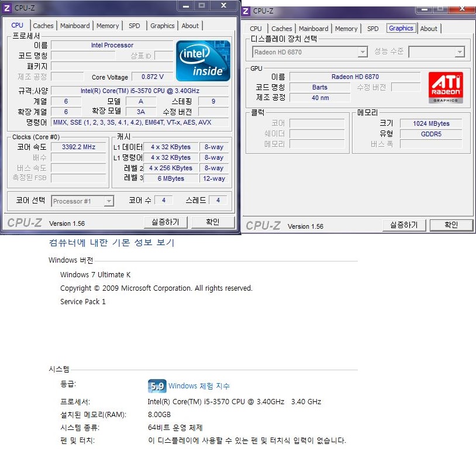
Task: Click the '64비트 운영 체제' system type text
Action: click(x=175, y=428)
